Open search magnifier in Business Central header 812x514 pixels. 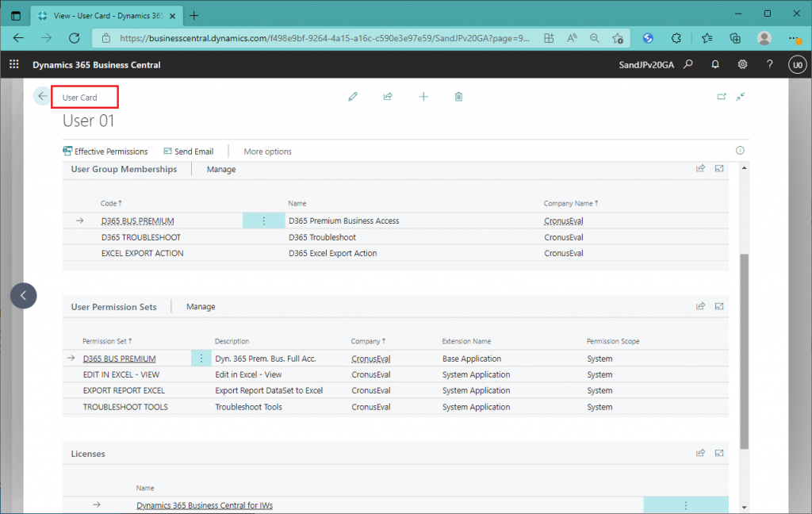tap(688, 64)
